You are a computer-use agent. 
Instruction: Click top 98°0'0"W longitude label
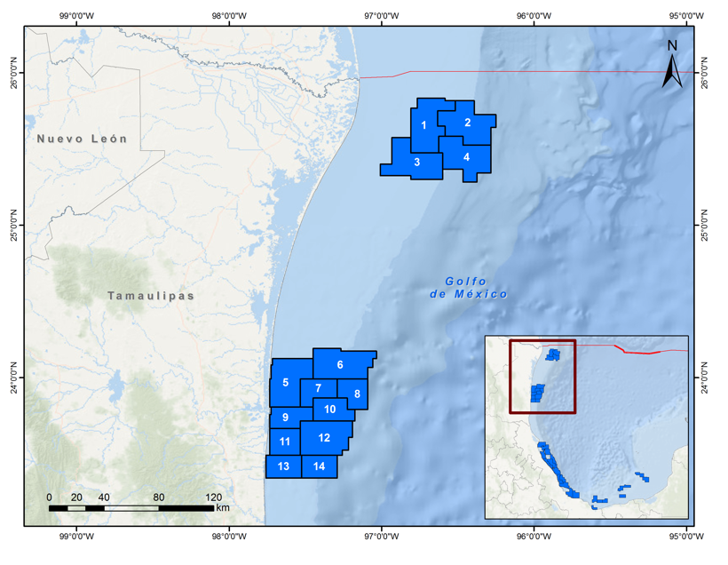coord(229,16)
